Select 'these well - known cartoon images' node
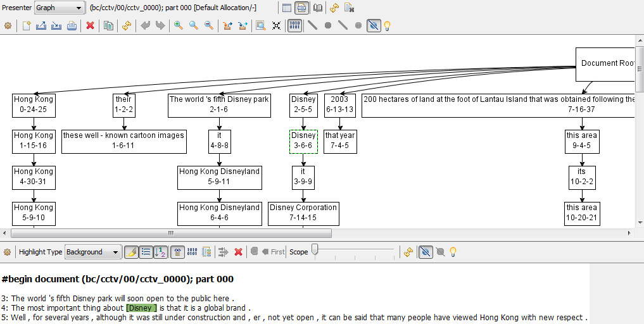This screenshot has width=644, height=324. pos(124,141)
